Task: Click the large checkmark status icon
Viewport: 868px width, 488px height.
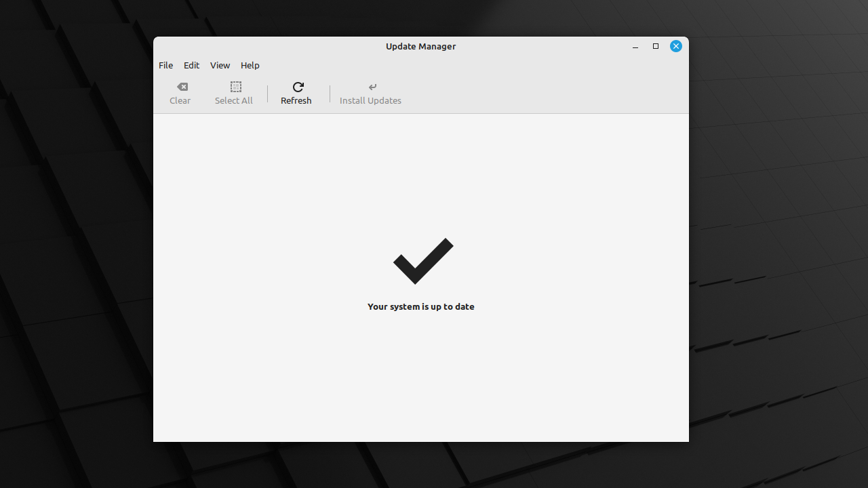Action: click(x=423, y=261)
